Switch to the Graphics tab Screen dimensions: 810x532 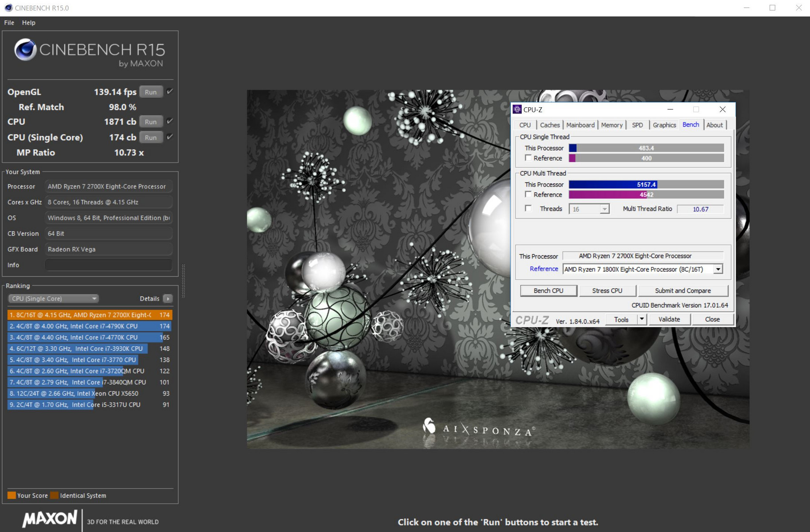[664, 125]
